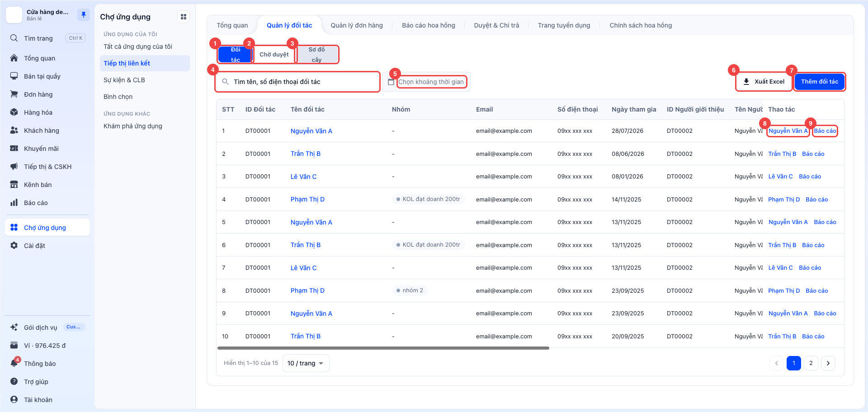Focus the partner name/phone search field

[297, 82]
